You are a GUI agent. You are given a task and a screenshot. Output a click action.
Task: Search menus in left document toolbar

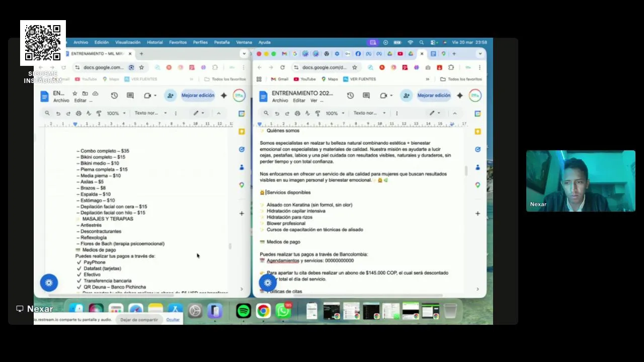pyautogui.click(x=47, y=113)
